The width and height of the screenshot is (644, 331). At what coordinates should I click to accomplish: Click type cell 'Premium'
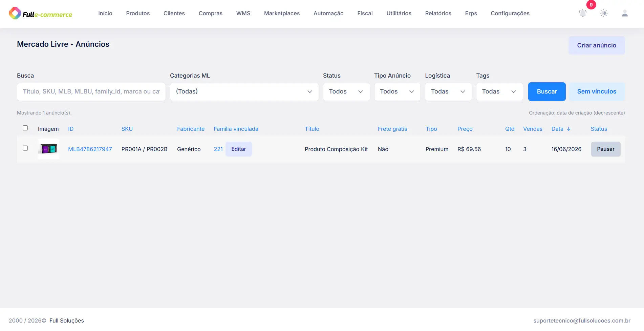437,149
